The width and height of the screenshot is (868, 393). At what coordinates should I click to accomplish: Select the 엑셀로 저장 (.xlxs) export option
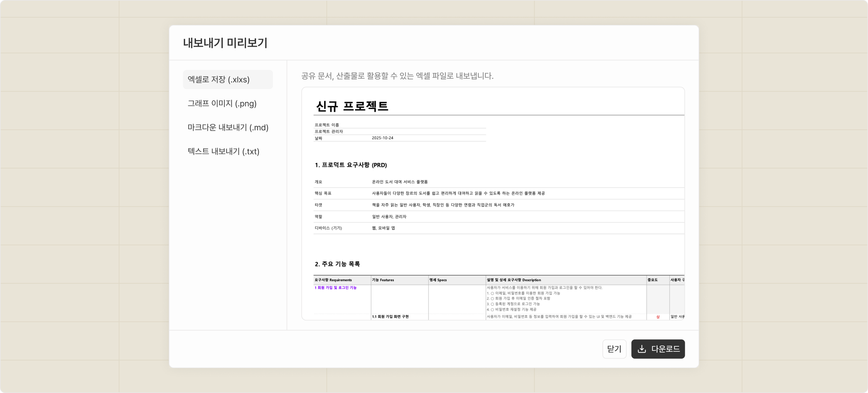tap(228, 80)
